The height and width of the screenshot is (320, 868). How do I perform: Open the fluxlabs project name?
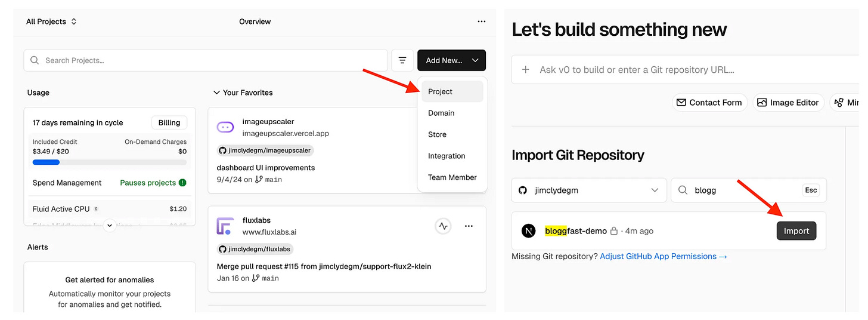pyautogui.click(x=256, y=220)
